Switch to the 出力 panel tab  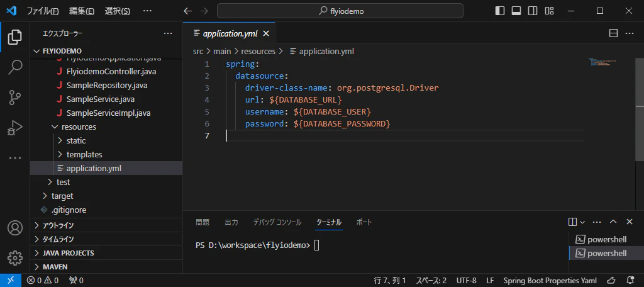(231, 222)
